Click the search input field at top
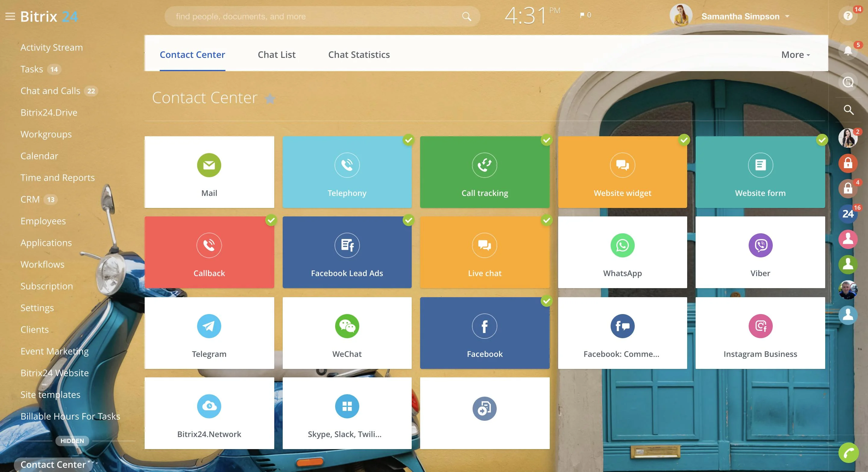This screenshot has height=472, width=868. pyautogui.click(x=320, y=16)
